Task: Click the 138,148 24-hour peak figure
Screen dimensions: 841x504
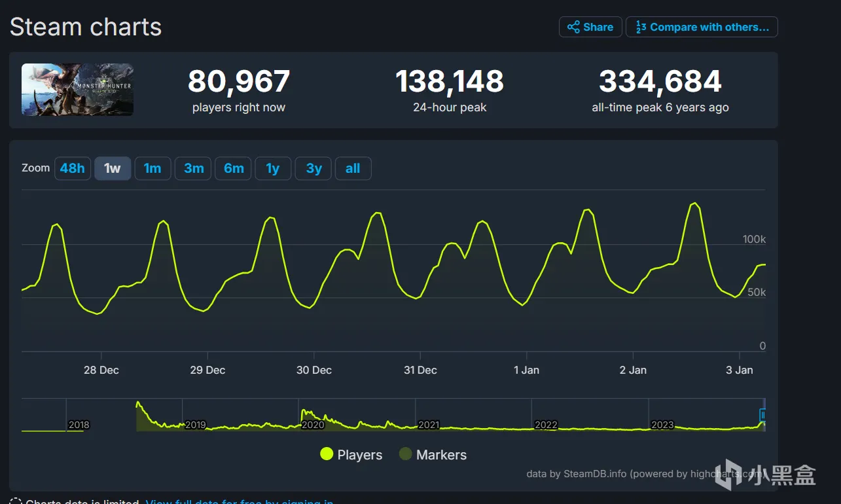Action: (x=450, y=82)
